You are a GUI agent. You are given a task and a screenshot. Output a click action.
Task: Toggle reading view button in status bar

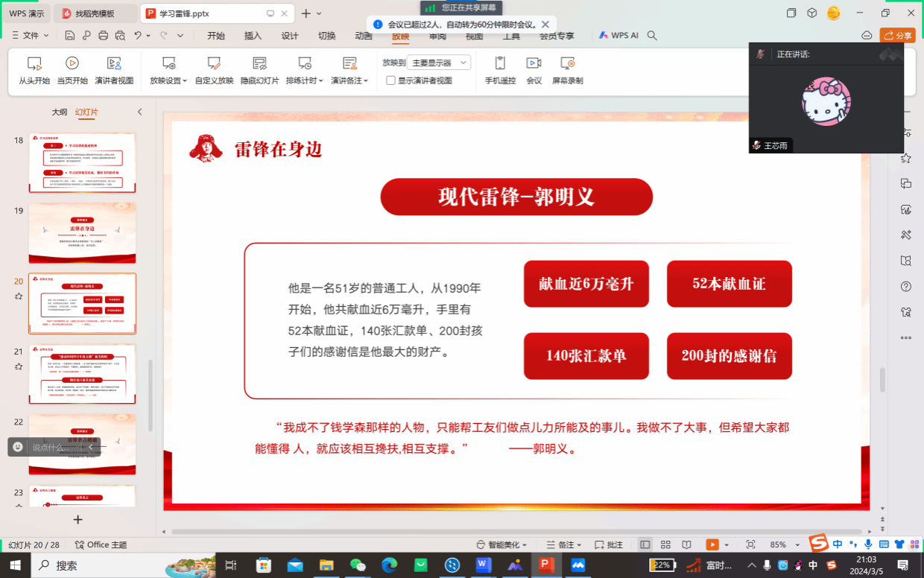[686, 544]
